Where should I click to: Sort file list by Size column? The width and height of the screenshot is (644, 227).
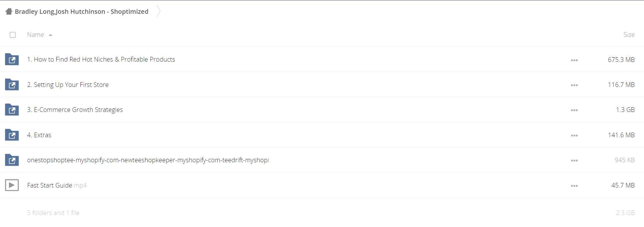click(629, 35)
